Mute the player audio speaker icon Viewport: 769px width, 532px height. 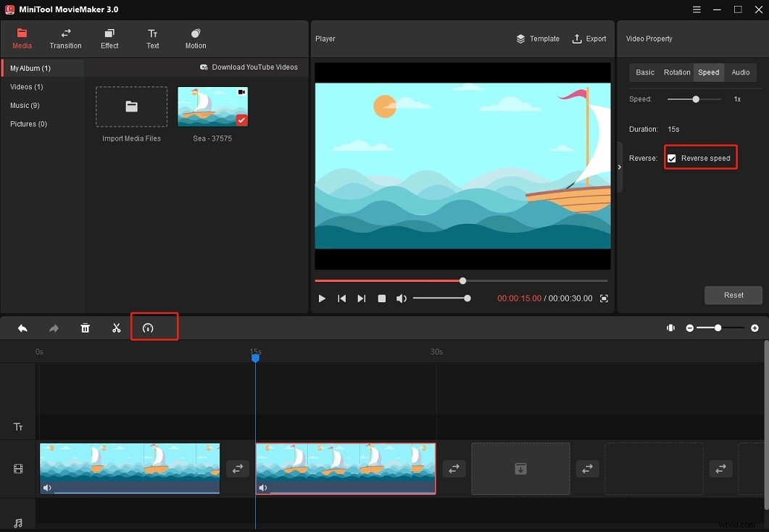coord(402,298)
